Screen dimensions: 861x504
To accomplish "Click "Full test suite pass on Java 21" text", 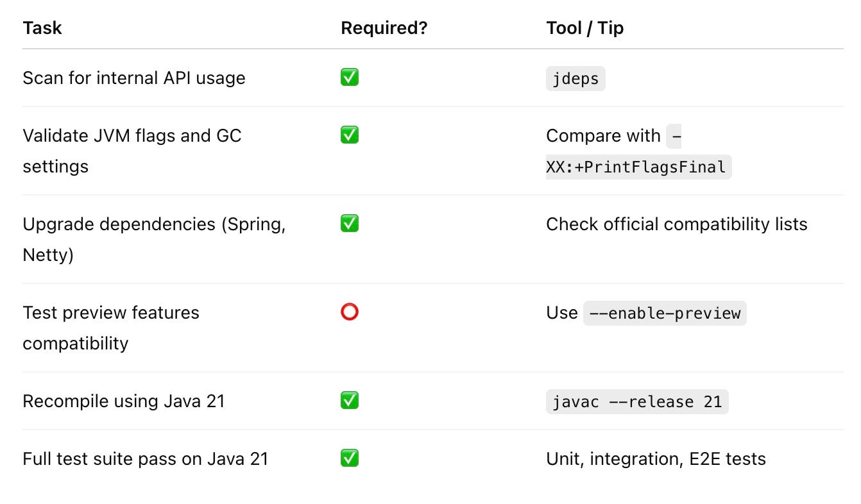I will (x=145, y=459).
